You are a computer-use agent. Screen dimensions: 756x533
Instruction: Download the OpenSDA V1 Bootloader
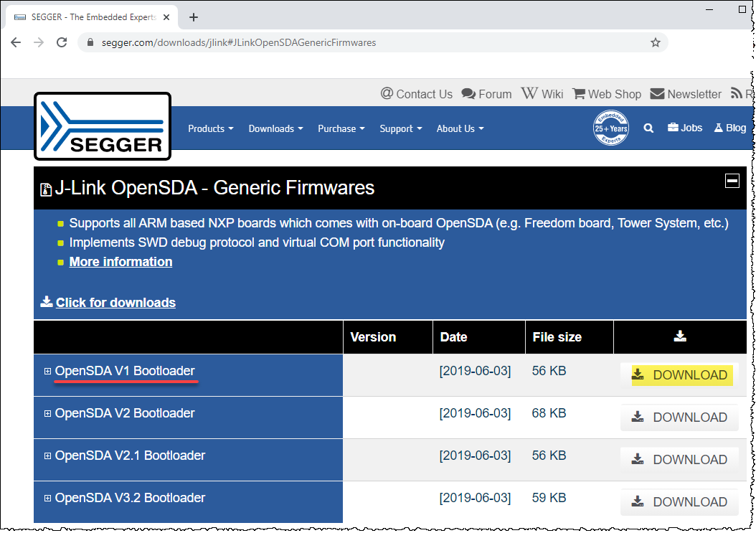pyautogui.click(x=679, y=374)
